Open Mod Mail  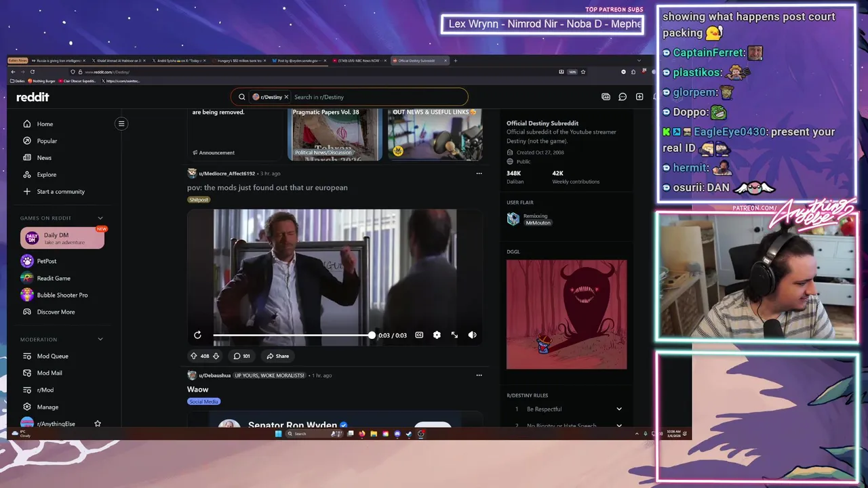pyautogui.click(x=50, y=373)
